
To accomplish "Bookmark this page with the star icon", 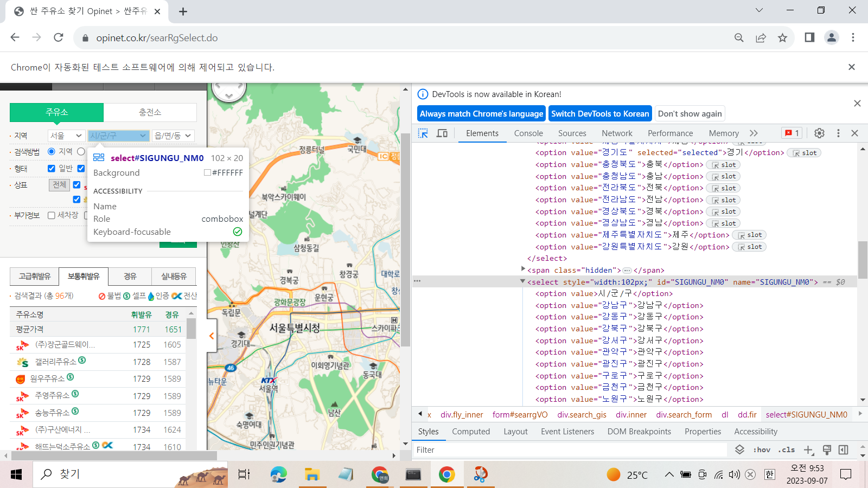I will pyautogui.click(x=782, y=38).
